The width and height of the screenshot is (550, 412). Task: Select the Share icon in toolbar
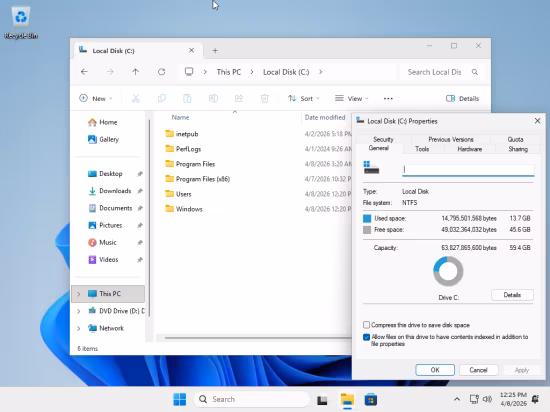coord(239,99)
